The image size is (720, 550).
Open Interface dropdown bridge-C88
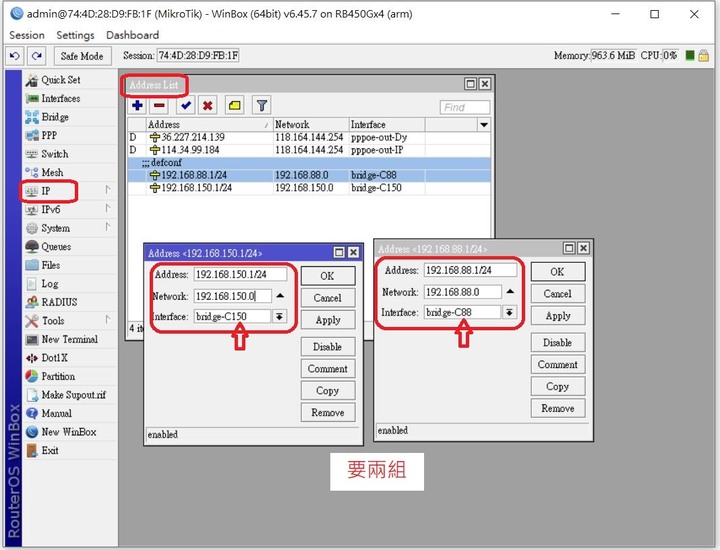click(x=509, y=312)
